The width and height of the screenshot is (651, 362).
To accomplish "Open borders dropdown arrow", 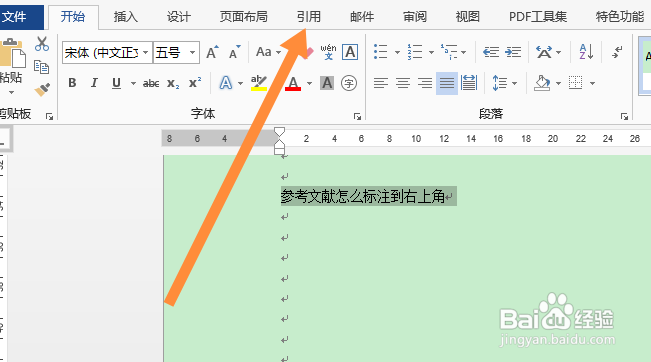I will 592,83.
